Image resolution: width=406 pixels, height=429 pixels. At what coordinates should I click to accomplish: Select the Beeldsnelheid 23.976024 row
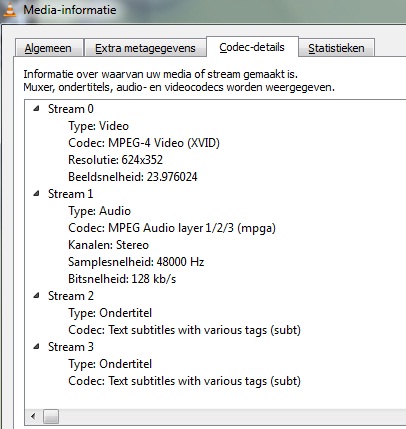133,177
